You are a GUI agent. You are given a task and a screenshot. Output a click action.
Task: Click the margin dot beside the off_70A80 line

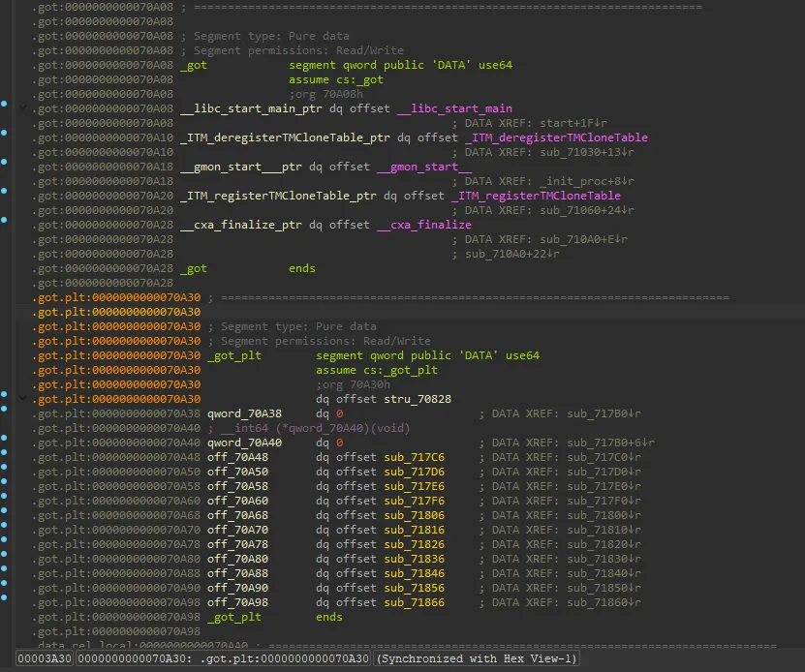pyautogui.click(x=4, y=554)
